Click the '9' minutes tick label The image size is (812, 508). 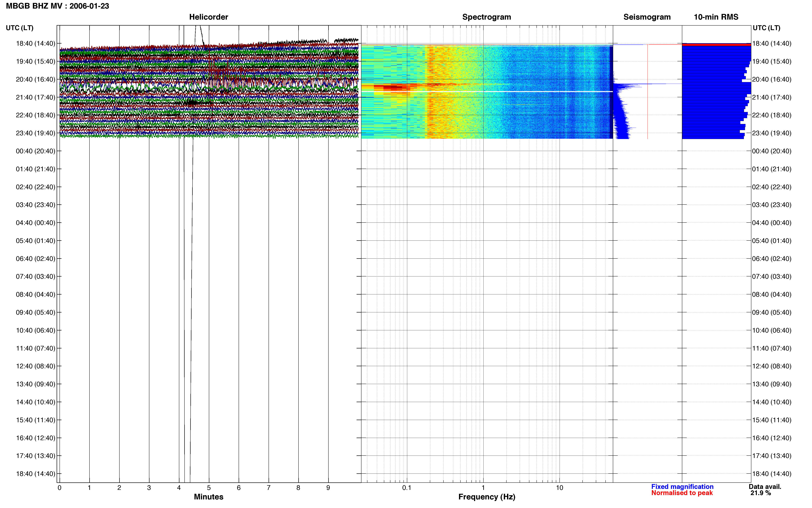pyautogui.click(x=328, y=488)
